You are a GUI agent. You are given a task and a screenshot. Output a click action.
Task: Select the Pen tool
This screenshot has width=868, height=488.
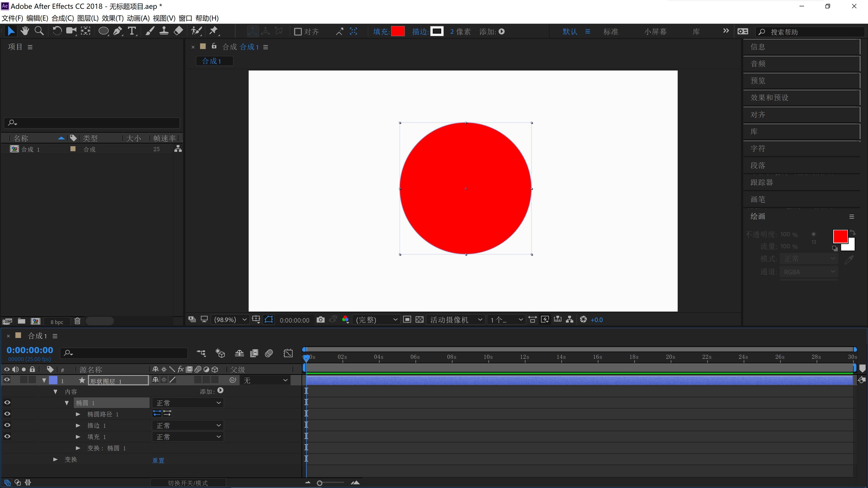point(117,31)
